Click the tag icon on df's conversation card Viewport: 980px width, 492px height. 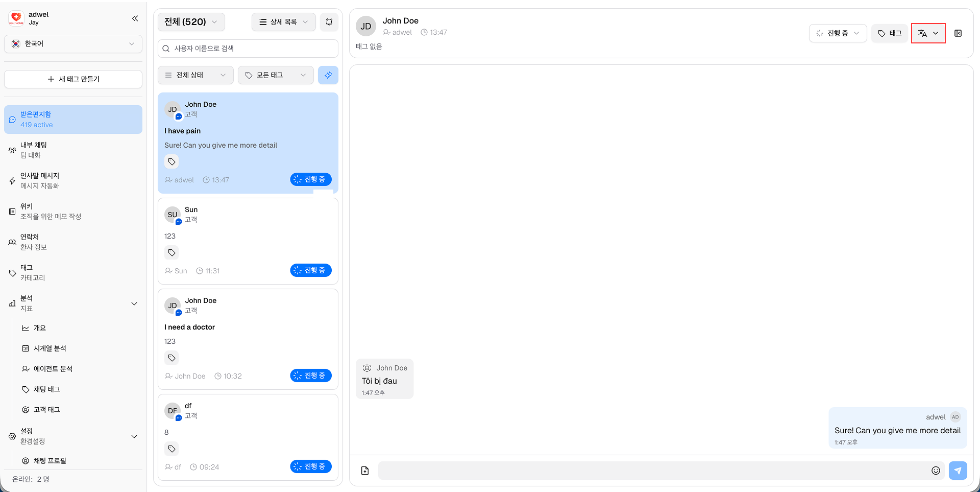[x=171, y=449]
